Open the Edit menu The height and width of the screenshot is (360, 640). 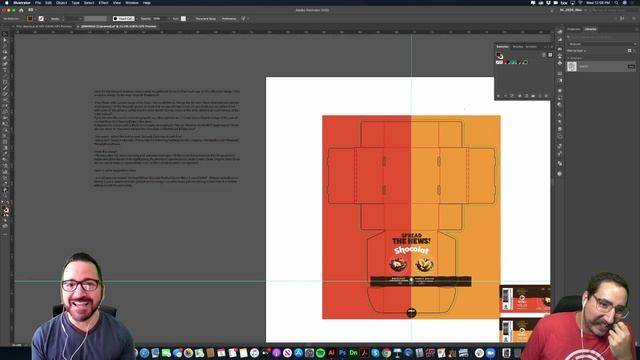click(49, 2)
